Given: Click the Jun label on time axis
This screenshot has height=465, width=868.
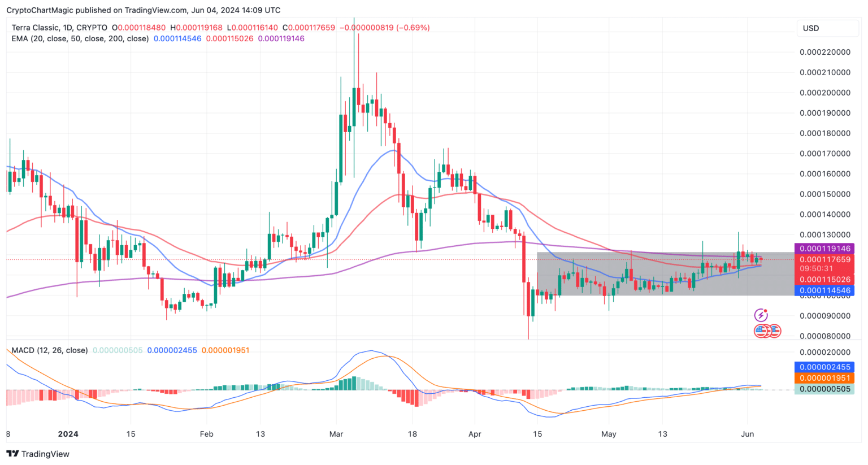Looking at the screenshot, I should point(747,434).
